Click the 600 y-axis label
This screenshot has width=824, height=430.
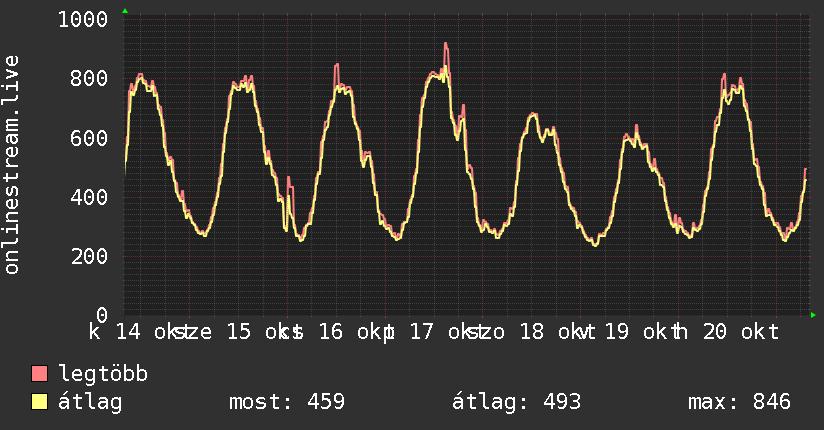pos(89,138)
